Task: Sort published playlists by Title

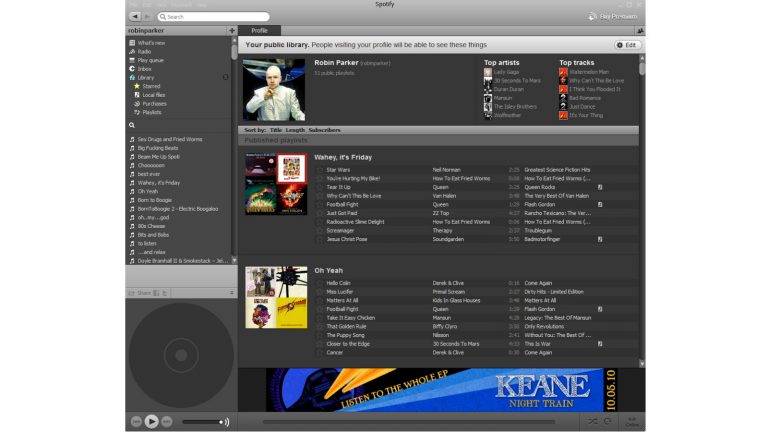Action: [x=275, y=130]
